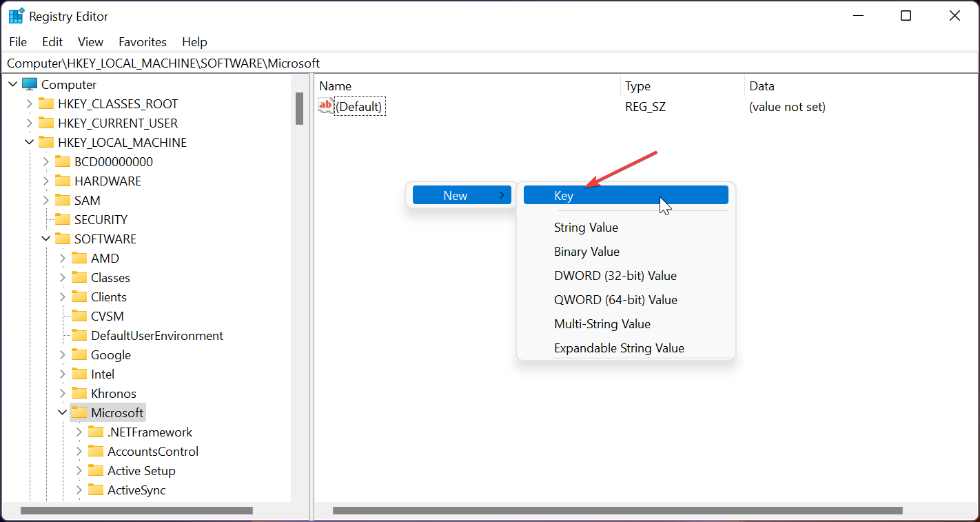Select DWORD (32-bit) Value from the context menu
The image size is (980, 522).
(x=615, y=275)
